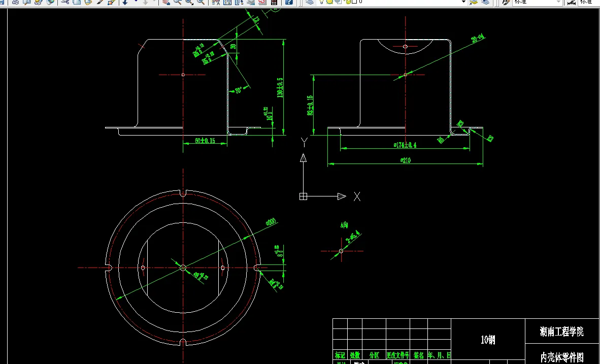This screenshot has width=600, height=364.
Task: Open the QuickCalc calculator icon
Action: pyautogui.click(x=274, y=2)
